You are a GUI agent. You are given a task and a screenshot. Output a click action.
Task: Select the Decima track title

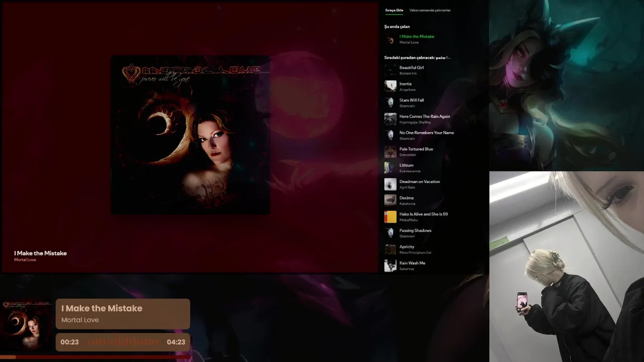point(407,198)
